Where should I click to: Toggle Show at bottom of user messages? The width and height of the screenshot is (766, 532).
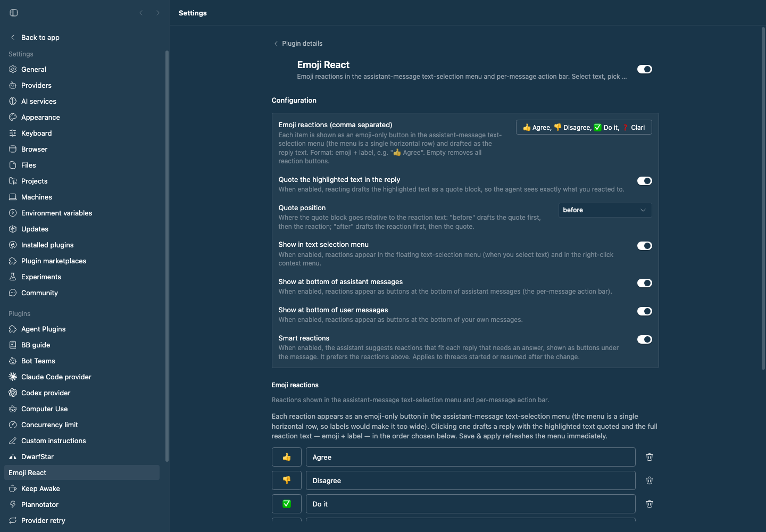[645, 311]
